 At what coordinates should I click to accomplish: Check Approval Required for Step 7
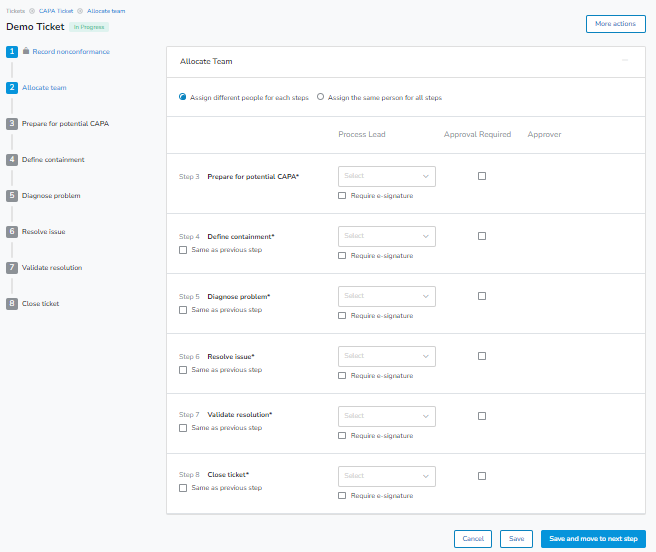(x=482, y=416)
